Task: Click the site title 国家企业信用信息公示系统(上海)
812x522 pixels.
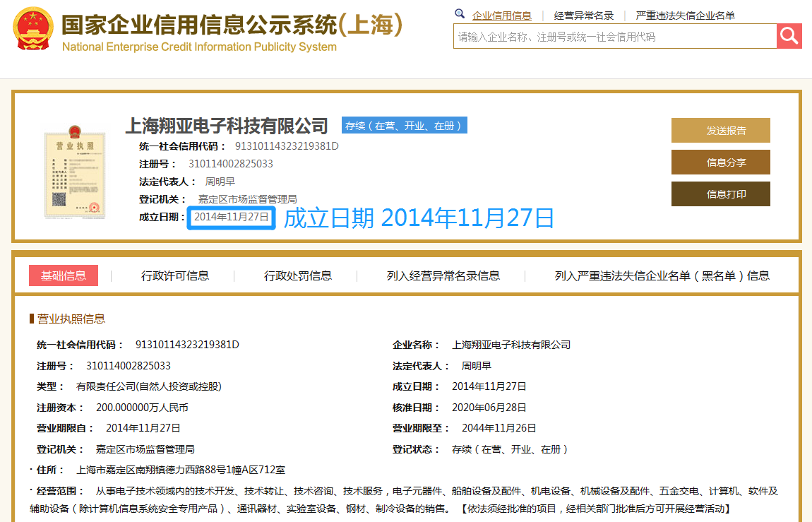Action: click(232, 25)
